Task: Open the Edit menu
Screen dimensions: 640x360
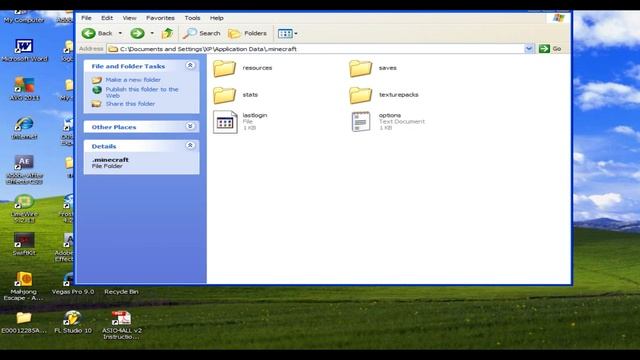Action: click(x=107, y=18)
